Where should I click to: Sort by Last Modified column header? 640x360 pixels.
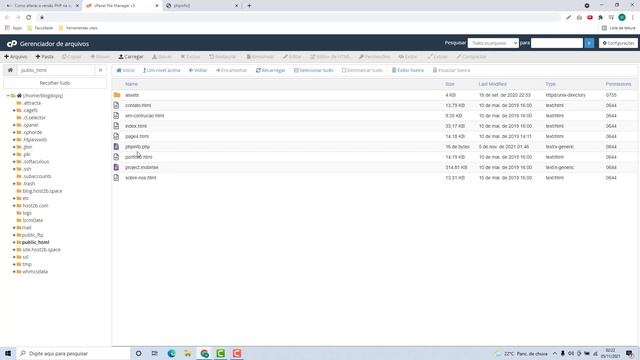tap(493, 84)
